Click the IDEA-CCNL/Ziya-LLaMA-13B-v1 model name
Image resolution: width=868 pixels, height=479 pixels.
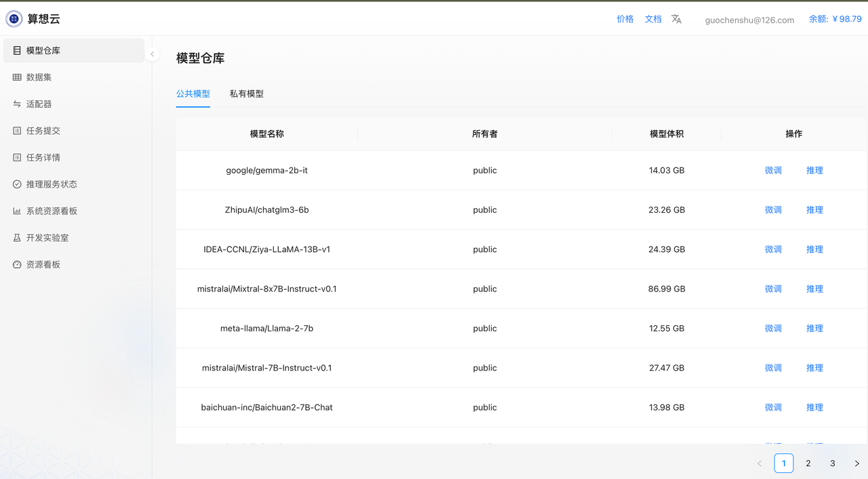[x=267, y=249]
